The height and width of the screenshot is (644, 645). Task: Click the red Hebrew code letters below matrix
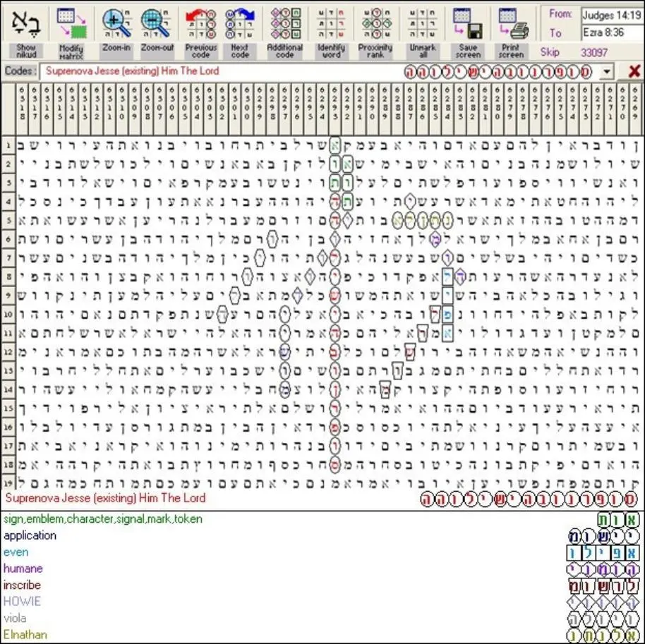528,499
